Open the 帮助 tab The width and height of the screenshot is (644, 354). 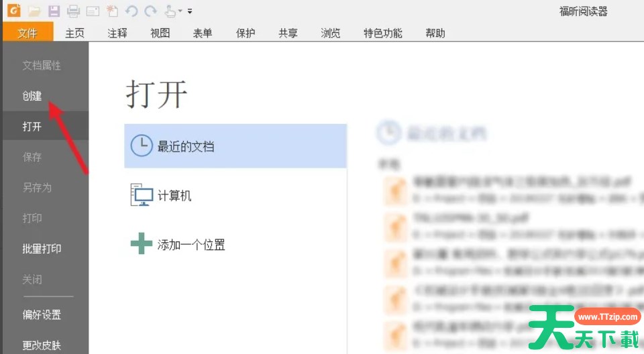click(435, 33)
